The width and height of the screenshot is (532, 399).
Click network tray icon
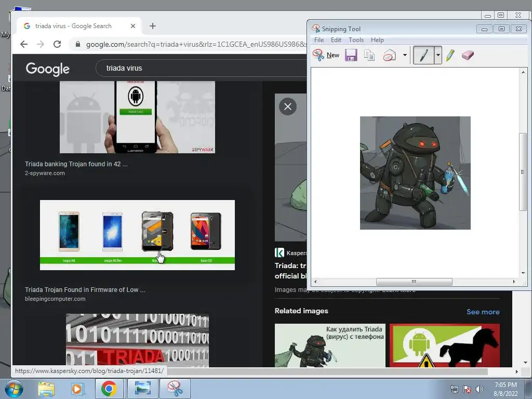pyautogui.click(x=454, y=389)
